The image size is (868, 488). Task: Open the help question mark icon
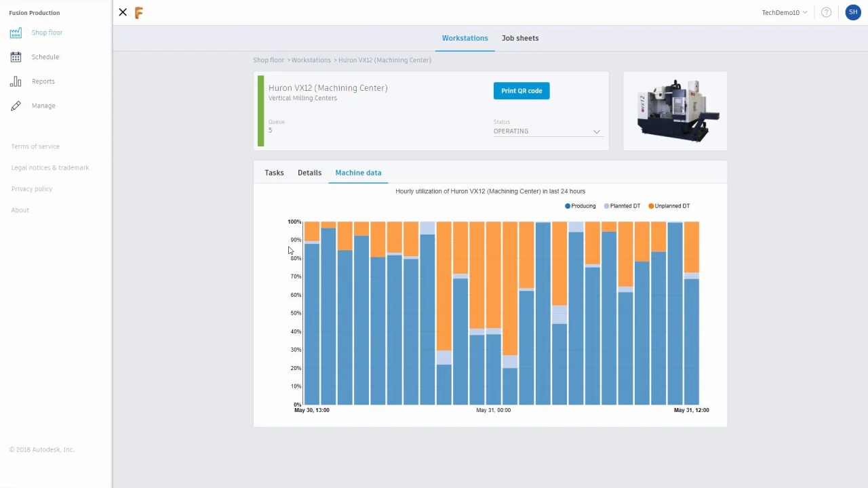pyautogui.click(x=826, y=12)
